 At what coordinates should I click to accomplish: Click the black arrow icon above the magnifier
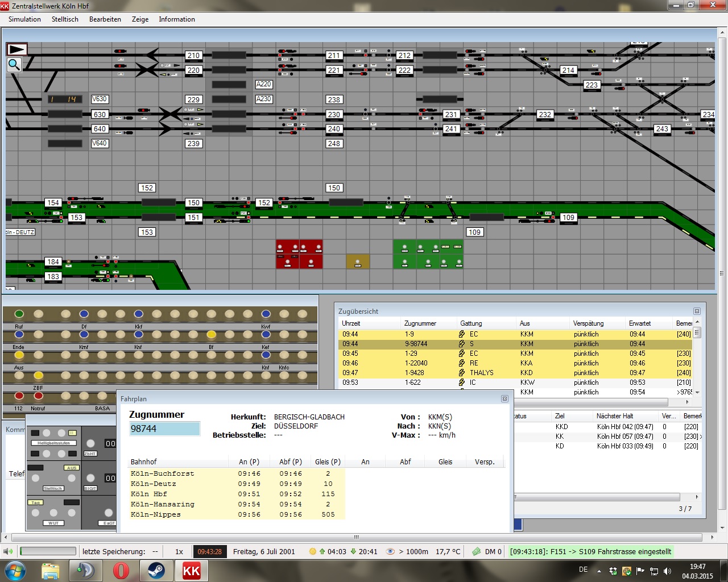pyautogui.click(x=16, y=49)
